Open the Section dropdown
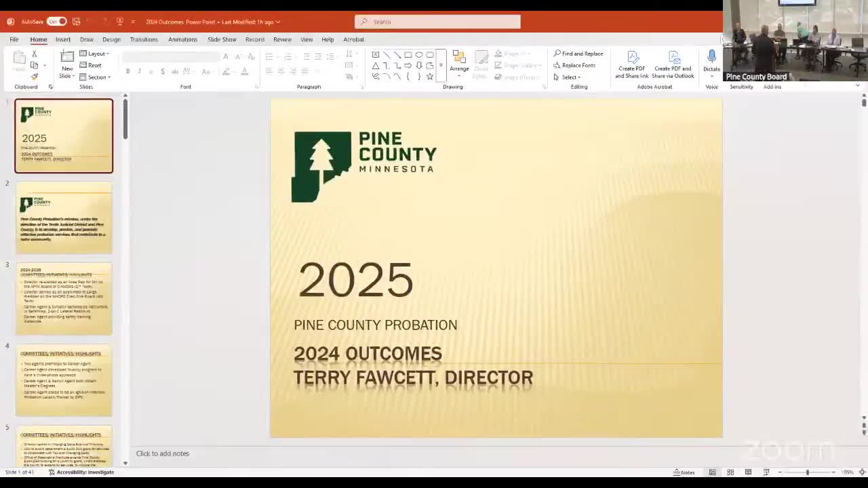 [94, 77]
